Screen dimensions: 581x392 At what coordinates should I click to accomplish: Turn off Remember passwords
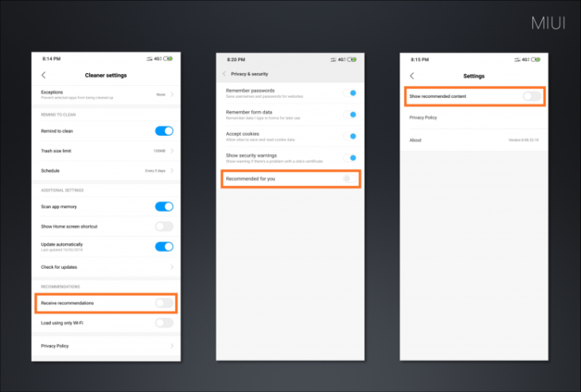click(x=349, y=93)
